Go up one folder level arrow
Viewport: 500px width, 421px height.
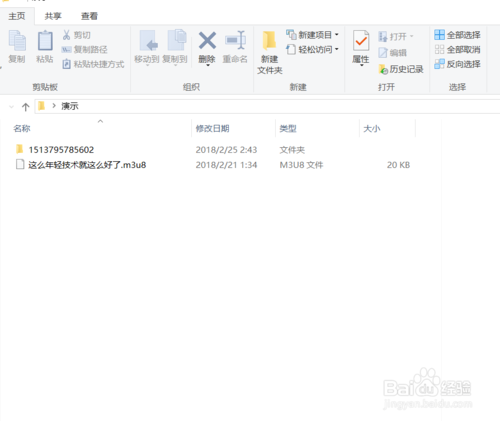click(x=26, y=107)
